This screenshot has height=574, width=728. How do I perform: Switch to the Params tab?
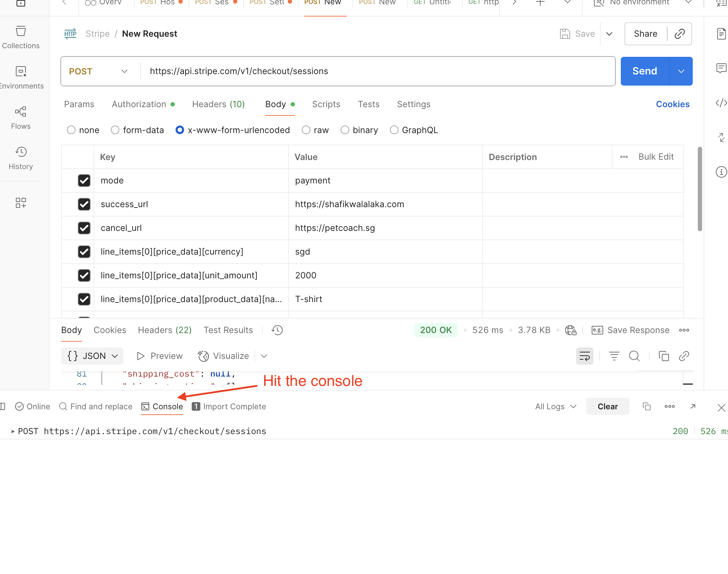(x=79, y=104)
